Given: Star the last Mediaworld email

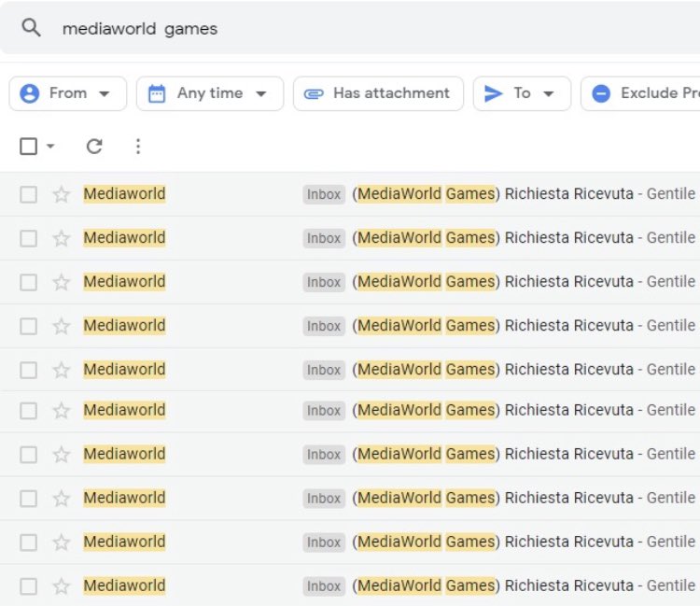Looking at the screenshot, I should pos(62,586).
